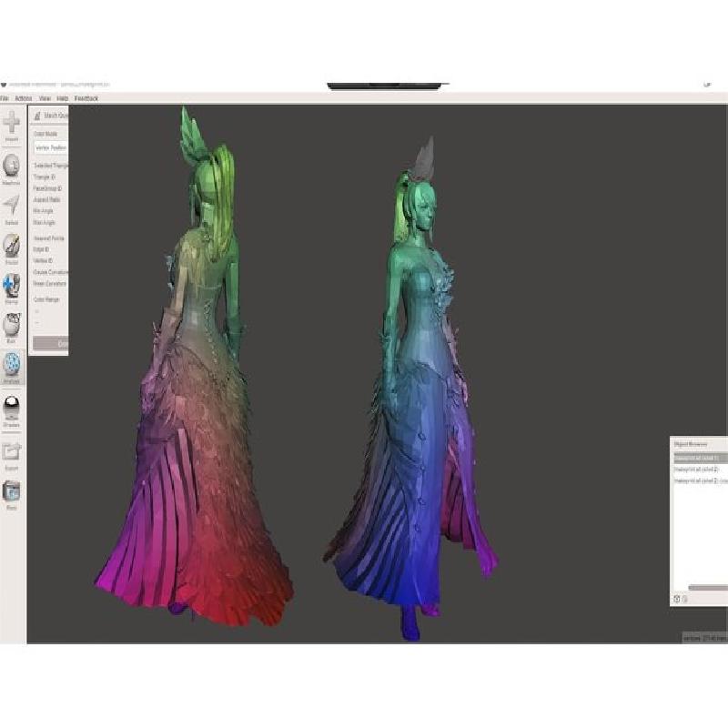Click the Color Range label

click(x=46, y=299)
